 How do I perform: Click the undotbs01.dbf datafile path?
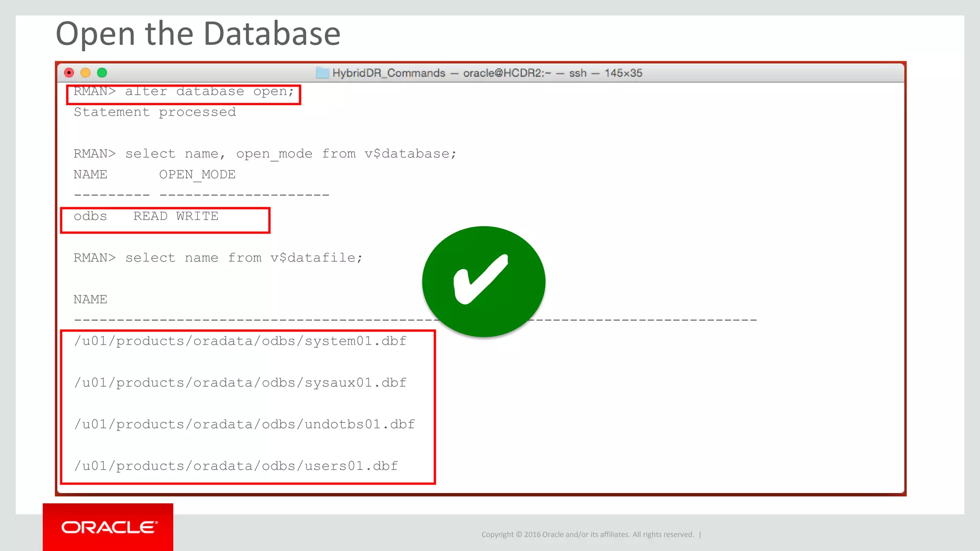pyautogui.click(x=245, y=424)
